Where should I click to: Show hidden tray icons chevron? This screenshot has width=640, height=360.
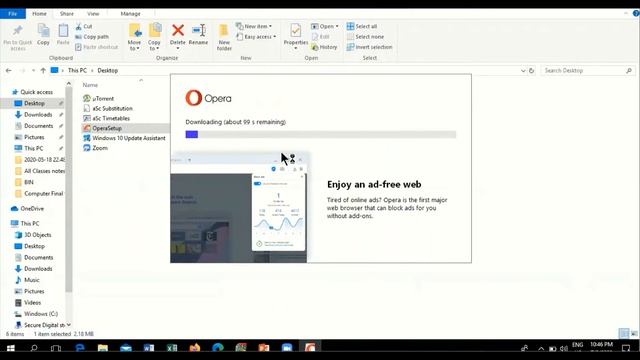point(541,348)
